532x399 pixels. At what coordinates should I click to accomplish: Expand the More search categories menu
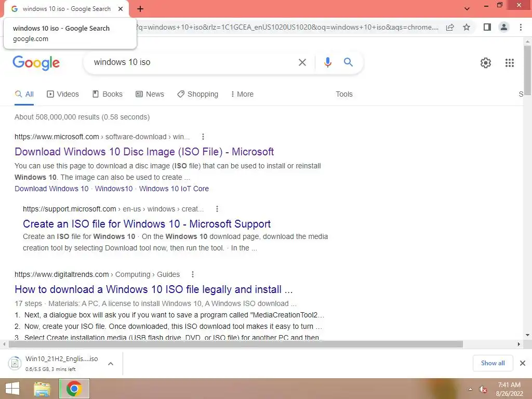pos(242,94)
